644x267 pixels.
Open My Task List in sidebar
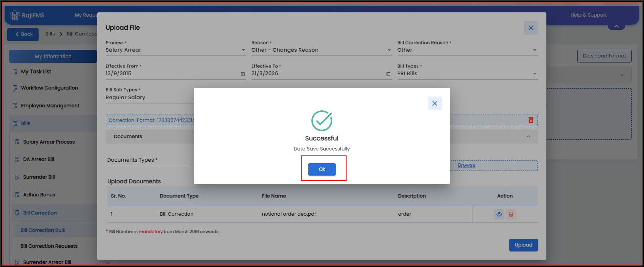[x=36, y=72]
